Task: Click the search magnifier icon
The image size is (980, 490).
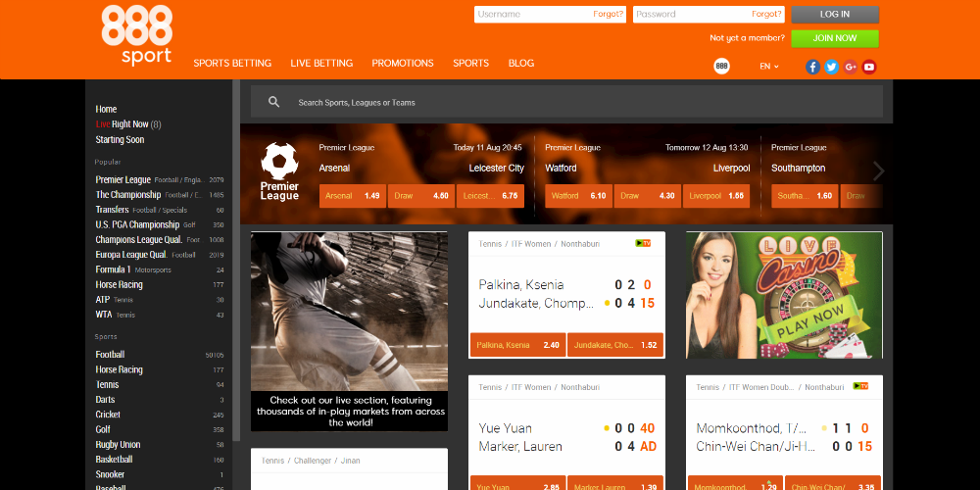Action: coord(273,102)
